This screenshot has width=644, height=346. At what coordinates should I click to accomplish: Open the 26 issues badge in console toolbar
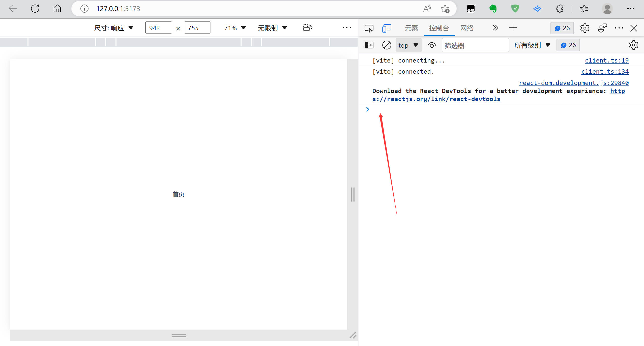pos(568,45)
